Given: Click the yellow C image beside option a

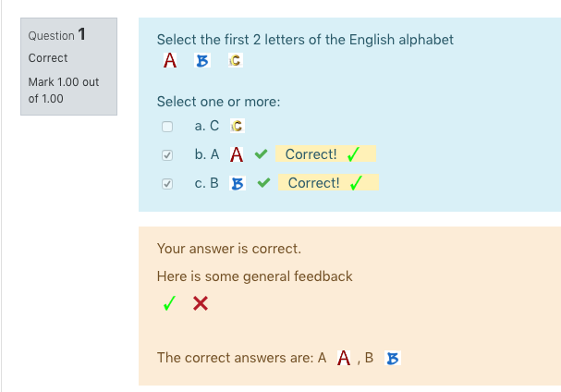Looking at the screenshot, I should pos(238,126).
